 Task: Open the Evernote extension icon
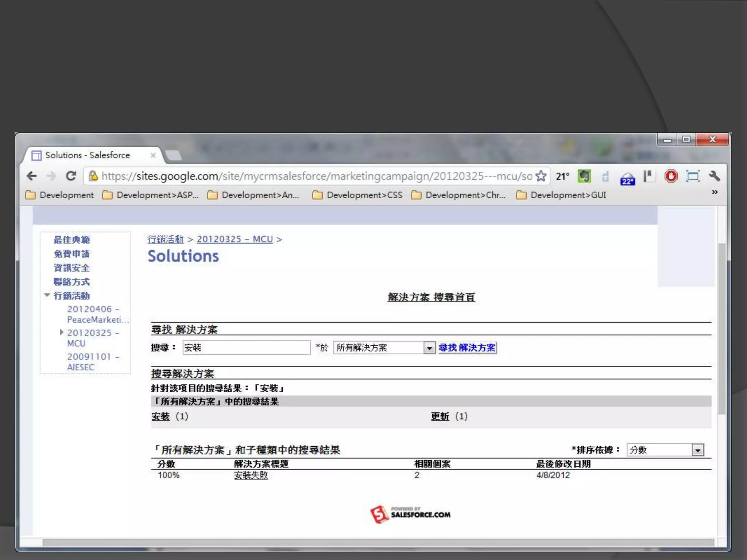(584, 176)
